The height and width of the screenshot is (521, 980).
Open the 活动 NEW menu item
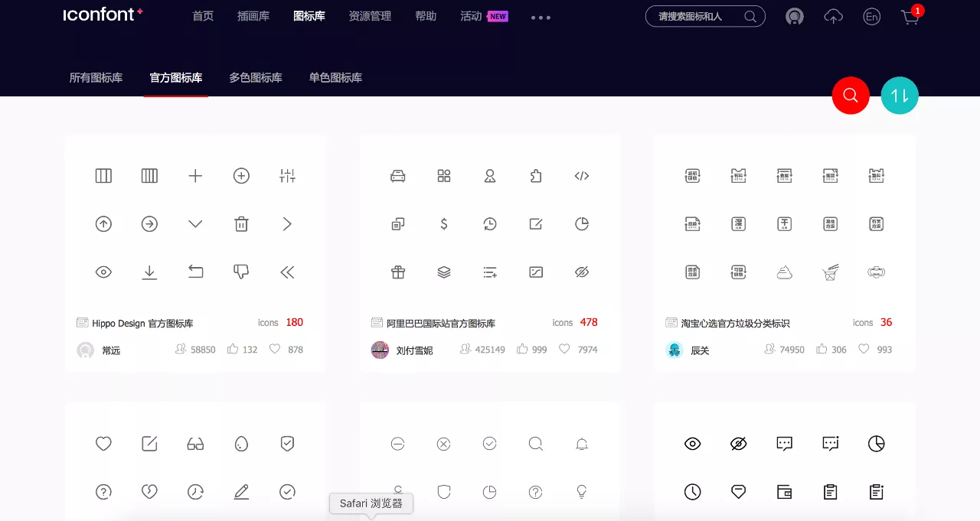(484, 16)
